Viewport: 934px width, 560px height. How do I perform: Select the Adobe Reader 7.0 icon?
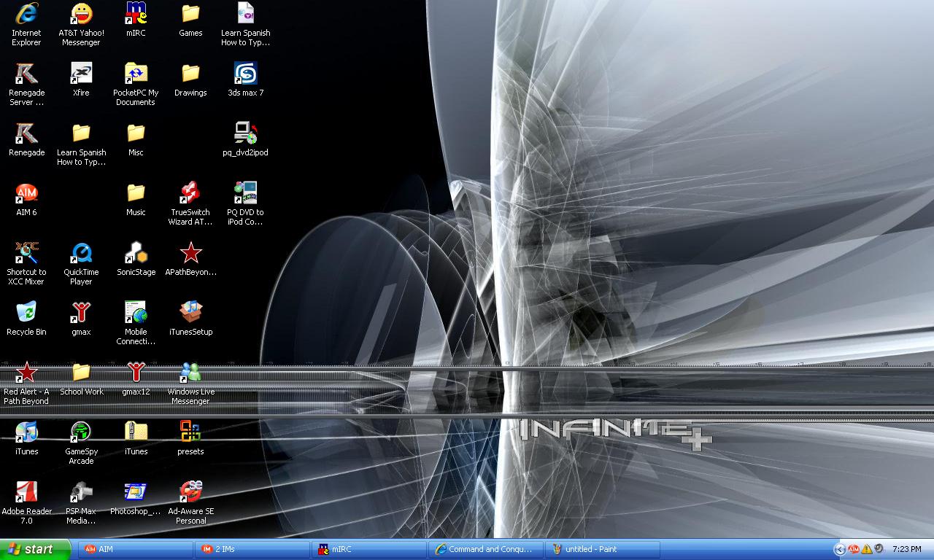(x=26, y=492)
